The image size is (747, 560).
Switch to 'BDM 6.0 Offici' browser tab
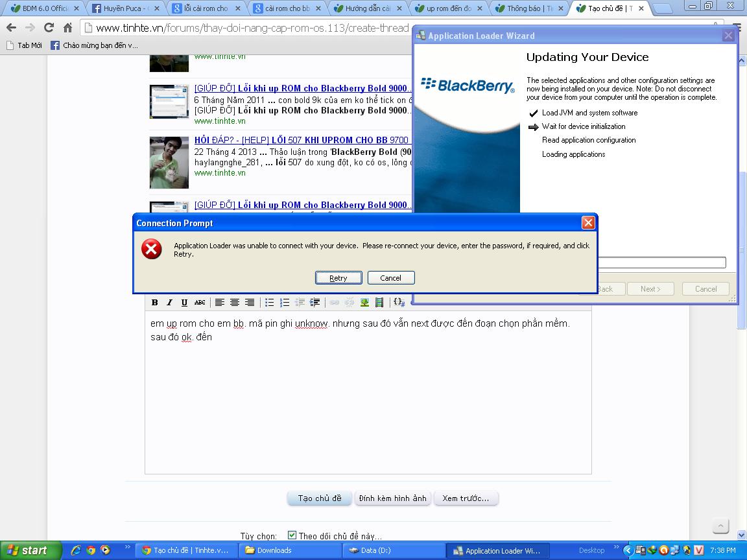pyautogui.click(x=44, y=8)
